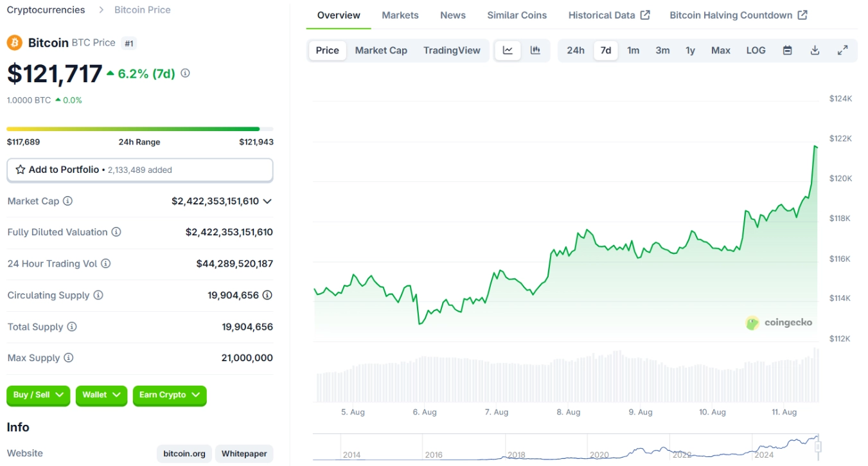Click the info icon beside Market Cap
Screen dimensions: 868x466
67,201
